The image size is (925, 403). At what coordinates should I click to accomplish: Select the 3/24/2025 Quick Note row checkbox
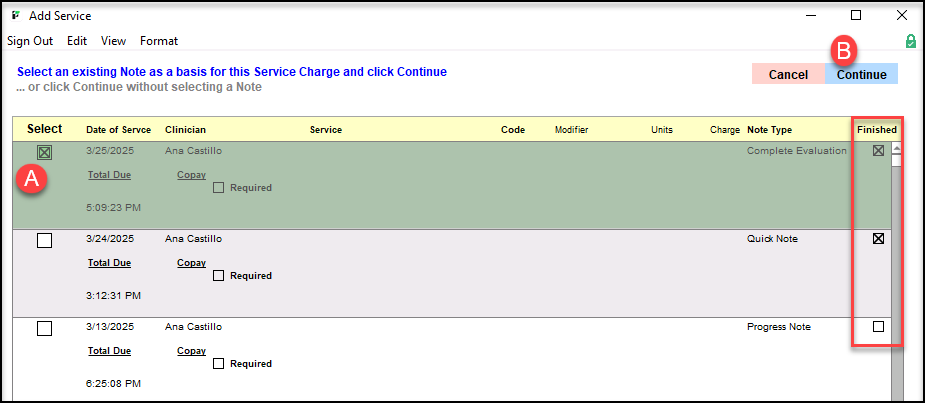[x=44, y=240]
